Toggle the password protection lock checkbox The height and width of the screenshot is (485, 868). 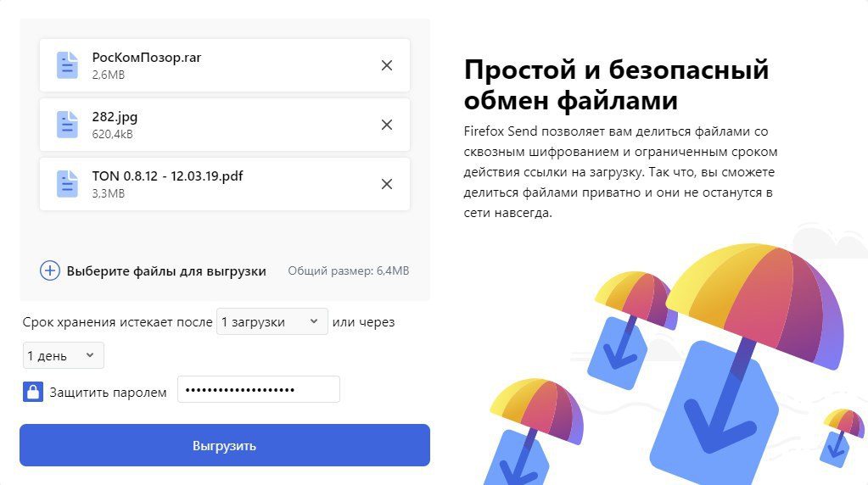click(33, 392)
